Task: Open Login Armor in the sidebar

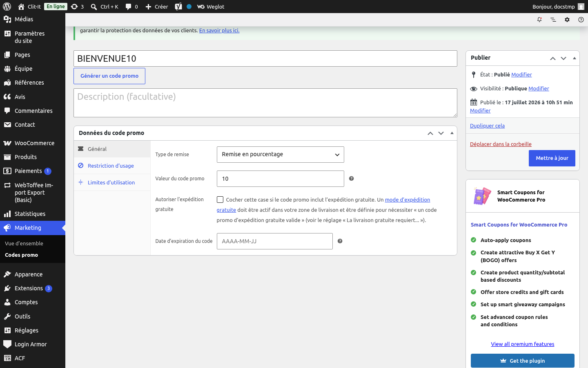Action: point(33,344)
